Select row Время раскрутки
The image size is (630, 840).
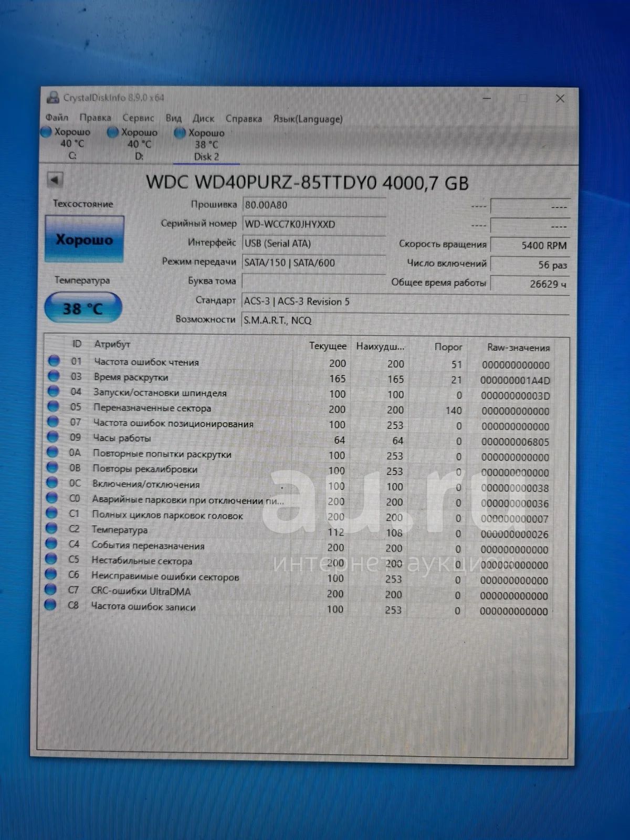click(x=299, y=378)
